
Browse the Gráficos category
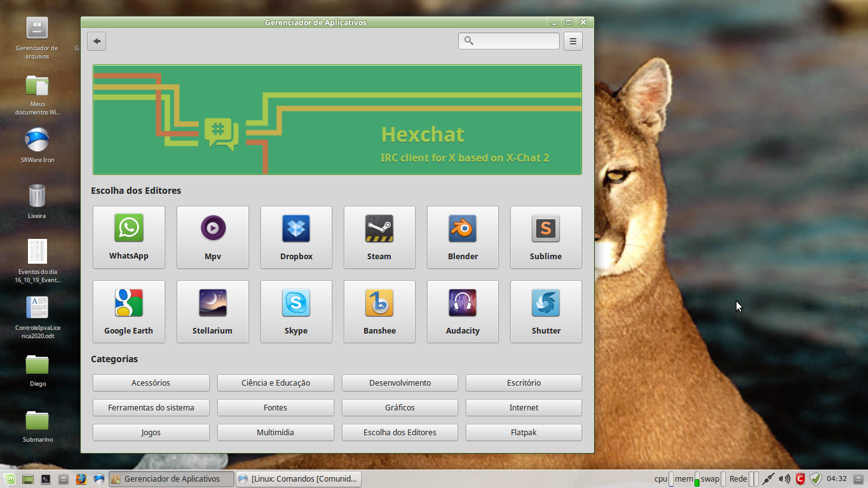tap(400, 407)
